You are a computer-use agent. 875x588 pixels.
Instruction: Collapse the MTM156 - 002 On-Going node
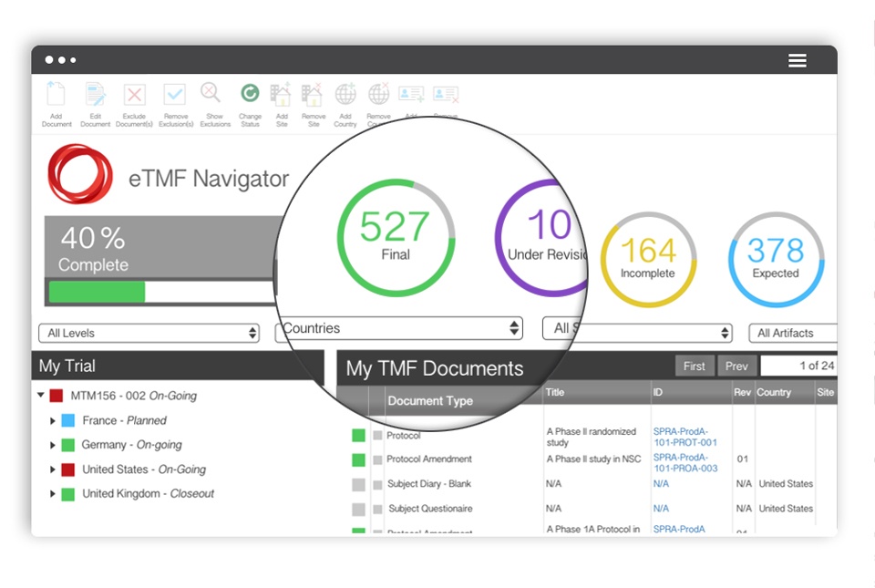pyautogui.click(x=41, y=395)
